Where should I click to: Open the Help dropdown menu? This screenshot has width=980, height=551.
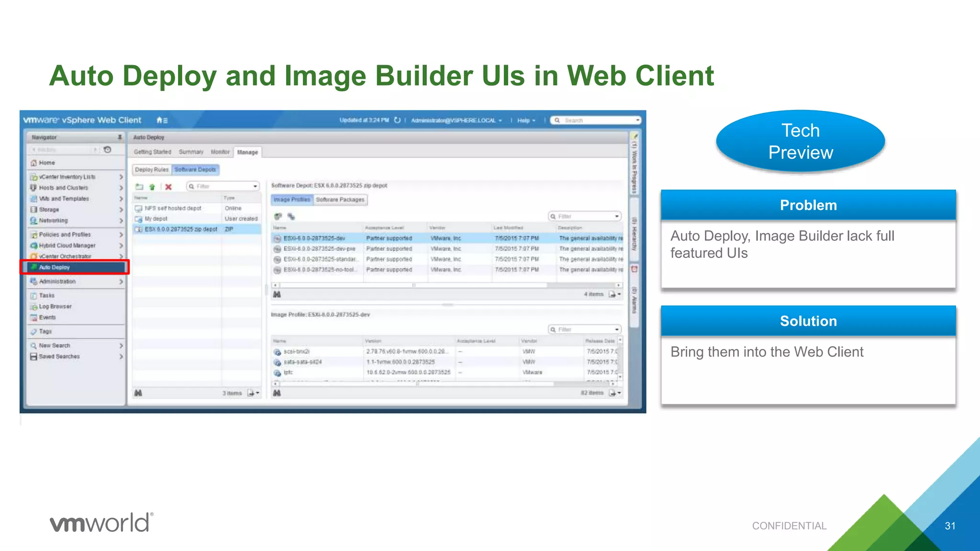(526, 121)
